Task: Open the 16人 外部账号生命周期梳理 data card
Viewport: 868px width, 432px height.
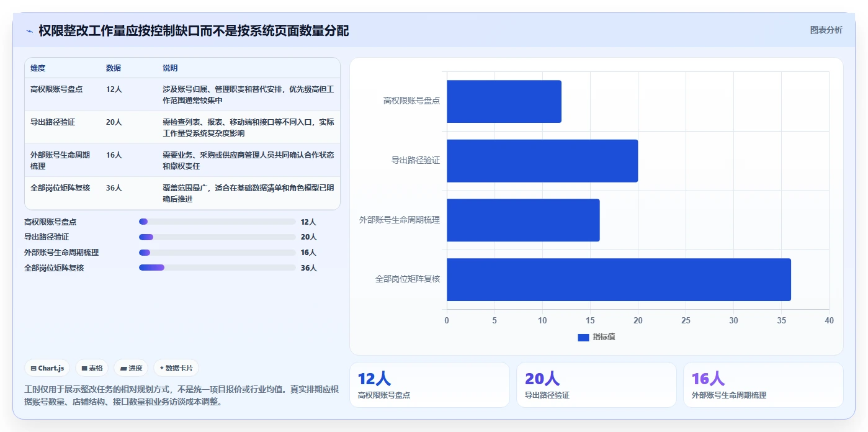Action: [x=763, y=385]
